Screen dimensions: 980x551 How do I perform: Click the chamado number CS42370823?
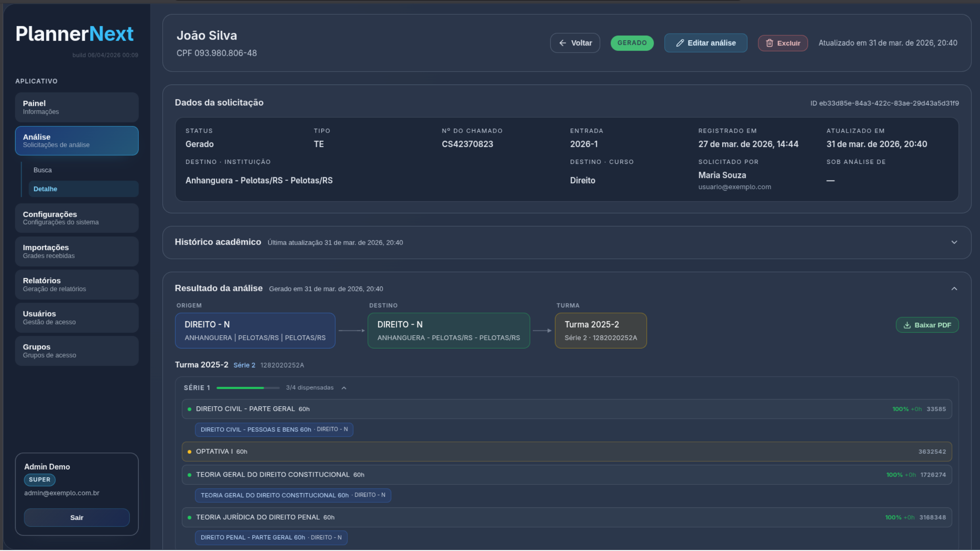coord(468,144)
